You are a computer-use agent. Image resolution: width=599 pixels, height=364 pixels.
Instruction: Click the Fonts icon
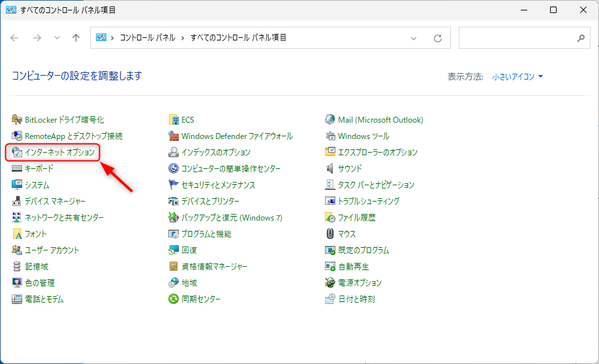(17, 234)
